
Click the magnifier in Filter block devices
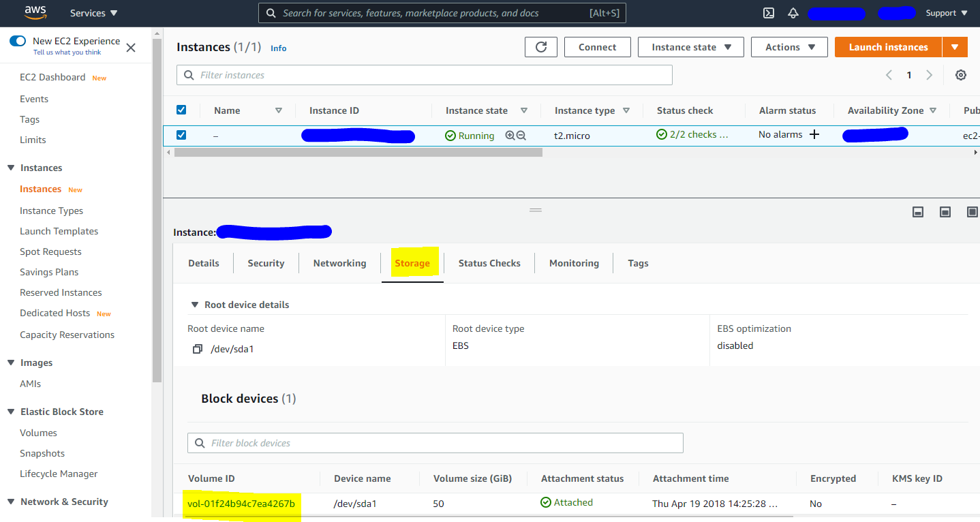200,443
